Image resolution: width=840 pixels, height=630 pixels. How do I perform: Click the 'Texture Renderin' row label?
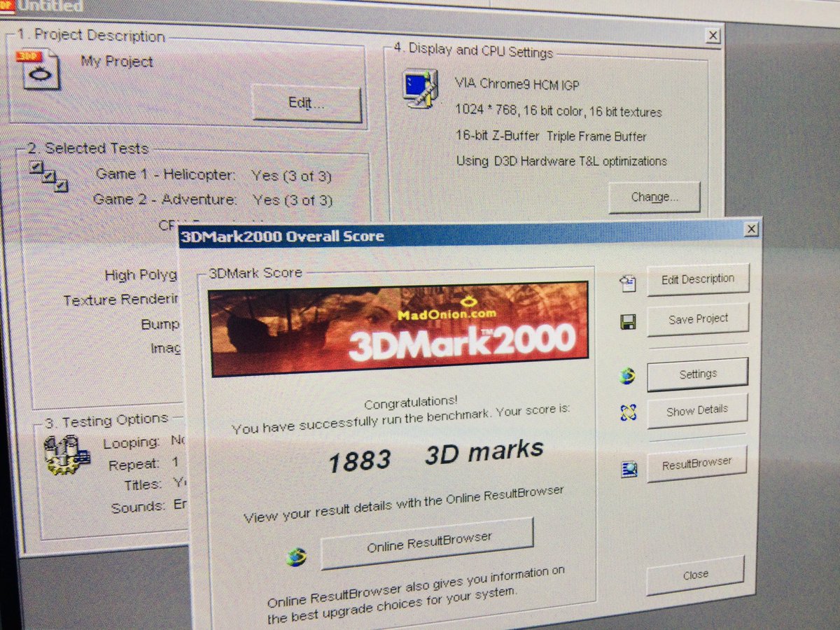[x=121, y=300]
